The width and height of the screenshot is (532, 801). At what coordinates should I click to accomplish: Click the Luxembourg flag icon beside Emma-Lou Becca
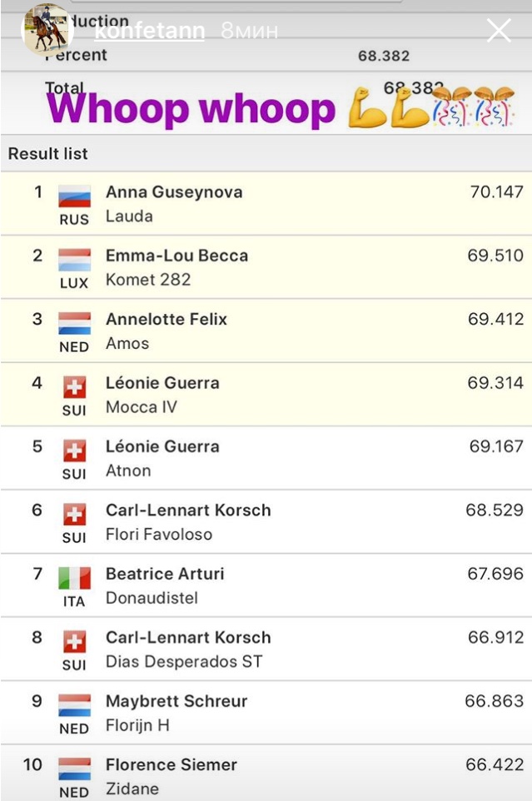coord(74,260)
